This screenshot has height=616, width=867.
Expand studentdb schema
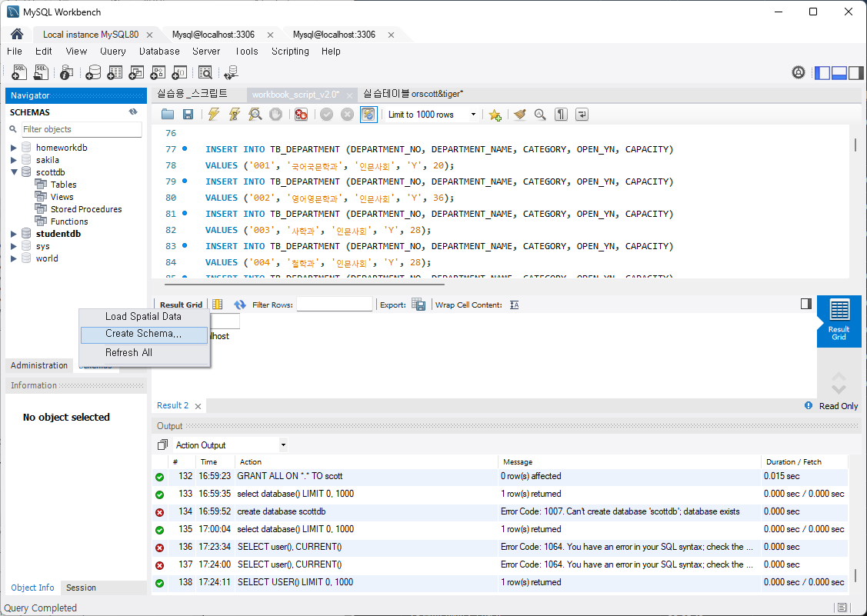[13, 234]
